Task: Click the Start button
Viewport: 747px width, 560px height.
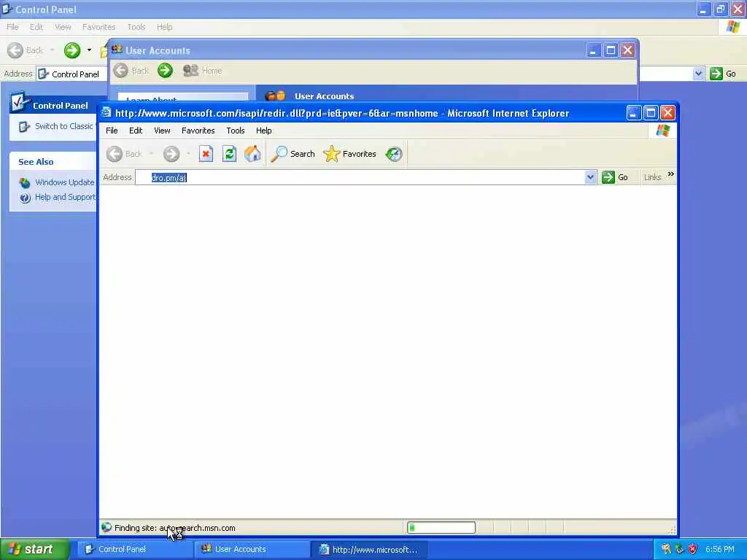Action: point(35,549)
